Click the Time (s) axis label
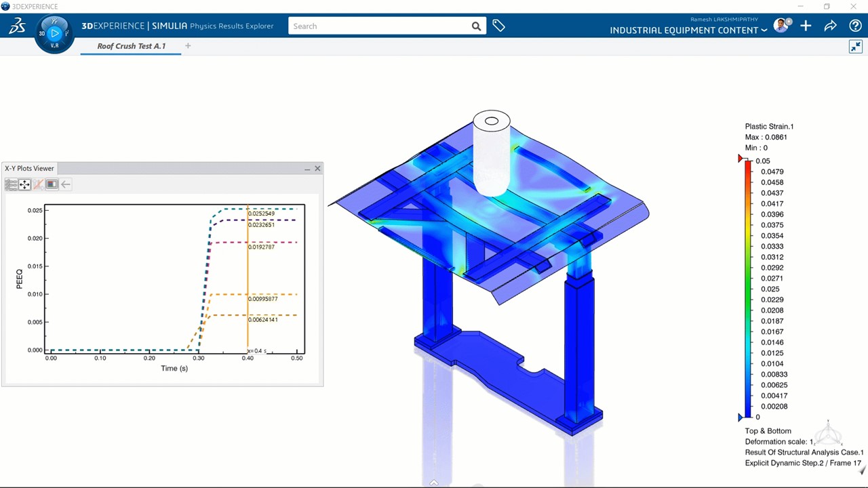Viewport: 868px width, 488px height. point(174,369)
